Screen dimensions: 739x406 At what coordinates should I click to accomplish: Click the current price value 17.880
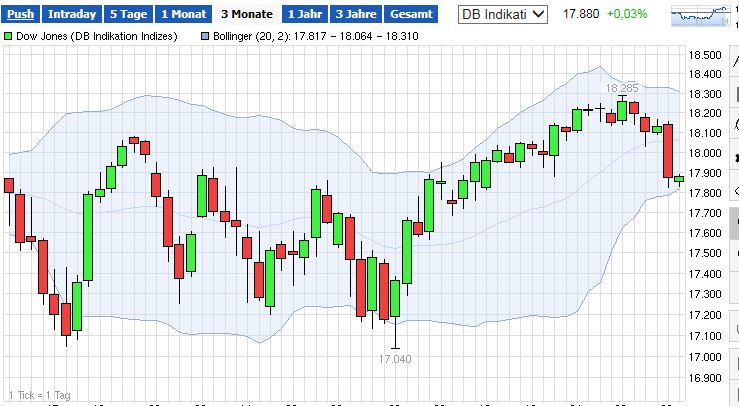pos(581,14)
